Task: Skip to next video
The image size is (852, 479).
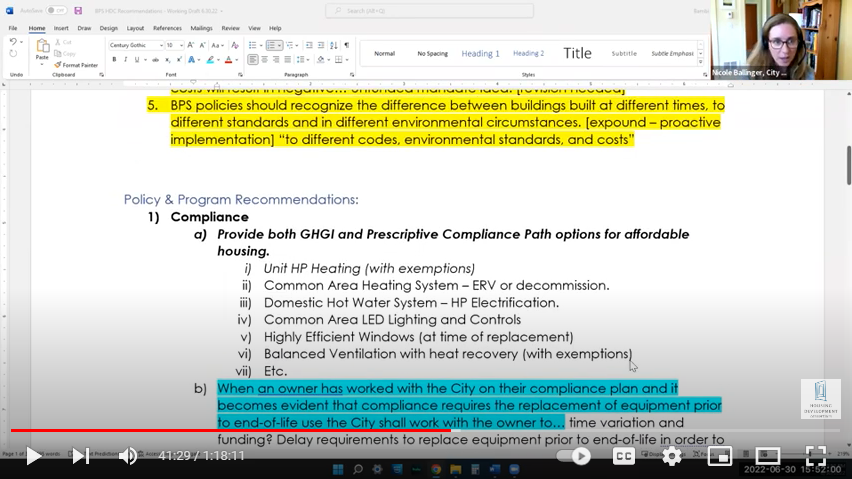Action: point(80,456)
